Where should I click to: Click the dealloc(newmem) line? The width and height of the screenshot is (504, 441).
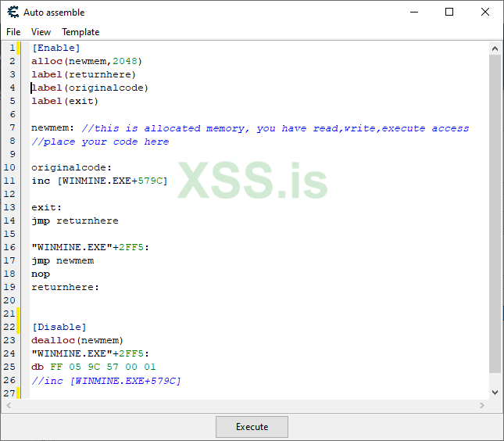77,340
